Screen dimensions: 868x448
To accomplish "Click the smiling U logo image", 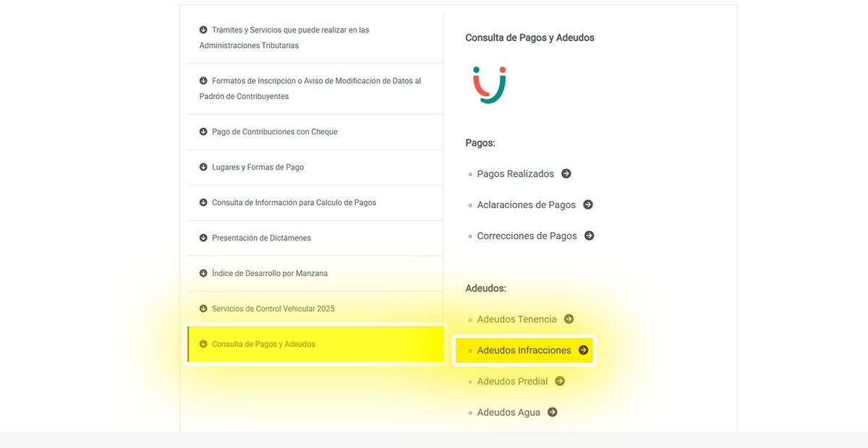I will 490,85.
